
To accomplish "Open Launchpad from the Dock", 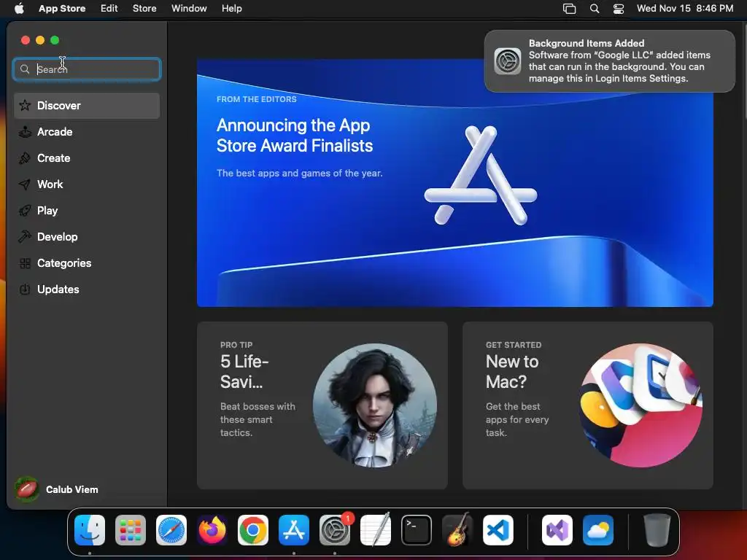I will click(x=131, y=530).
